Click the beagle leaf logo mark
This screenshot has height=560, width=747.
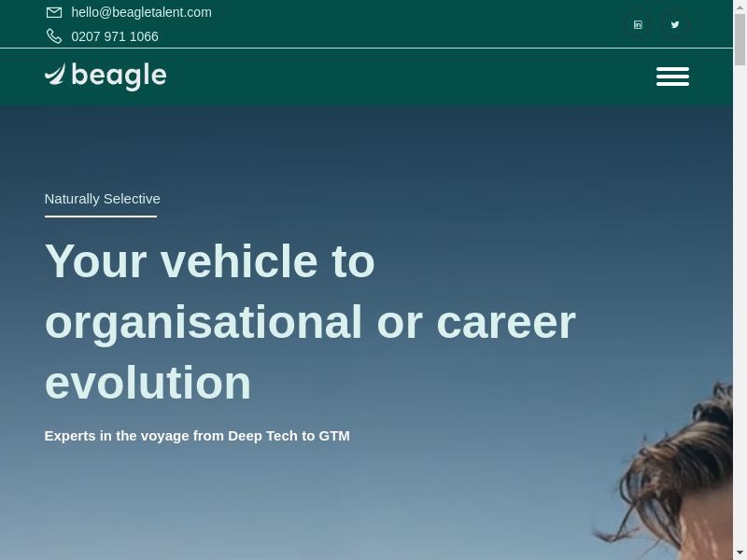pos(56,75)
